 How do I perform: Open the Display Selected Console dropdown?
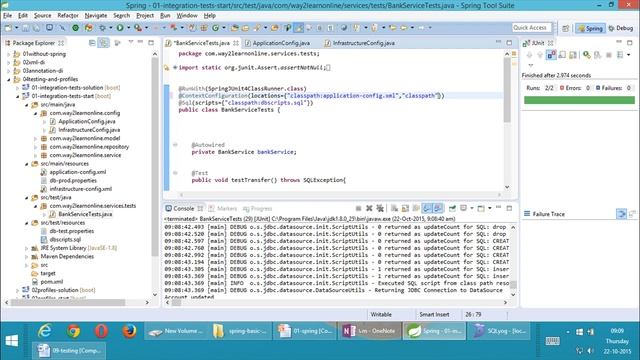tap(471, 208)
